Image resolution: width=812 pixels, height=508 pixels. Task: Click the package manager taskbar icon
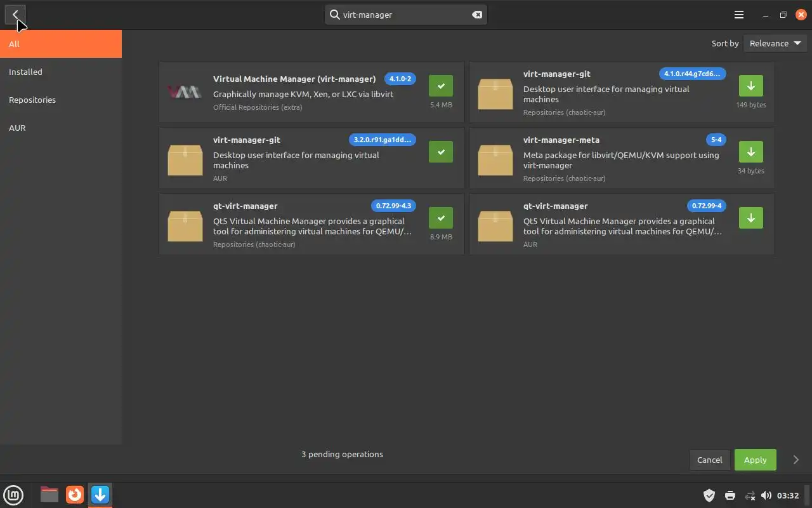coord(100,494)
